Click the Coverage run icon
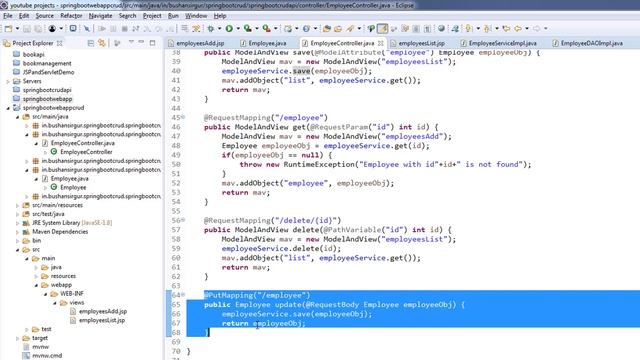This screenshot has height=360, width=640. coord(247,29)
